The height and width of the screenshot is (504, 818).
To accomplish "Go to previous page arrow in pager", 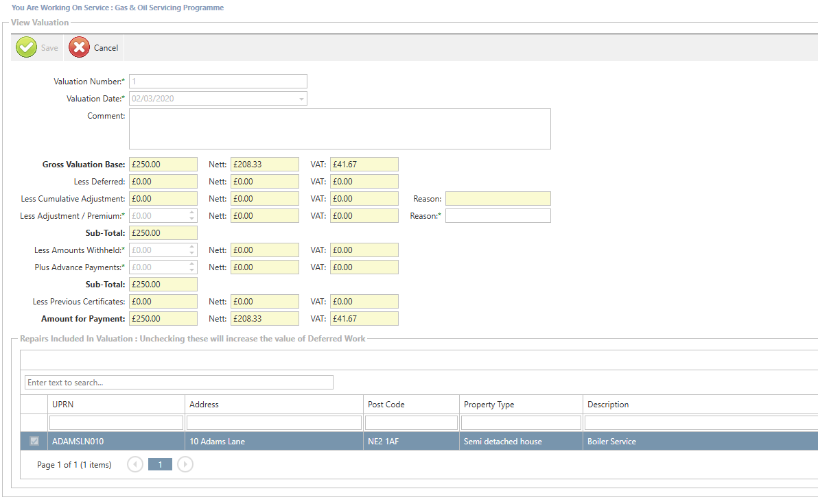I will click(135, 465).
